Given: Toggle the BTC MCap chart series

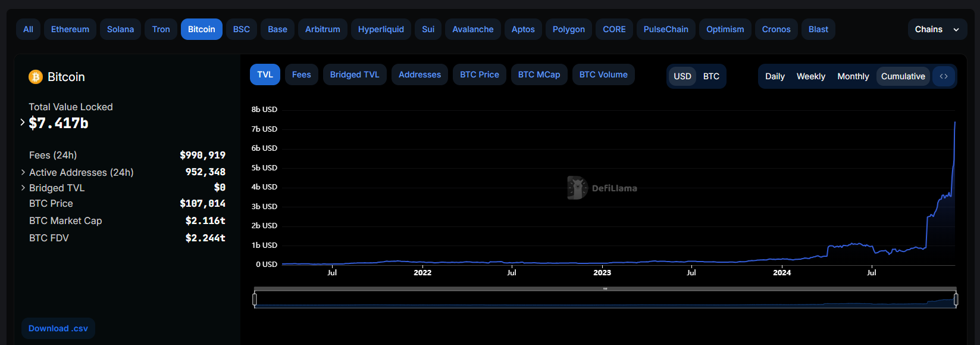Looking at the screenshot, I should click(539, 74).
